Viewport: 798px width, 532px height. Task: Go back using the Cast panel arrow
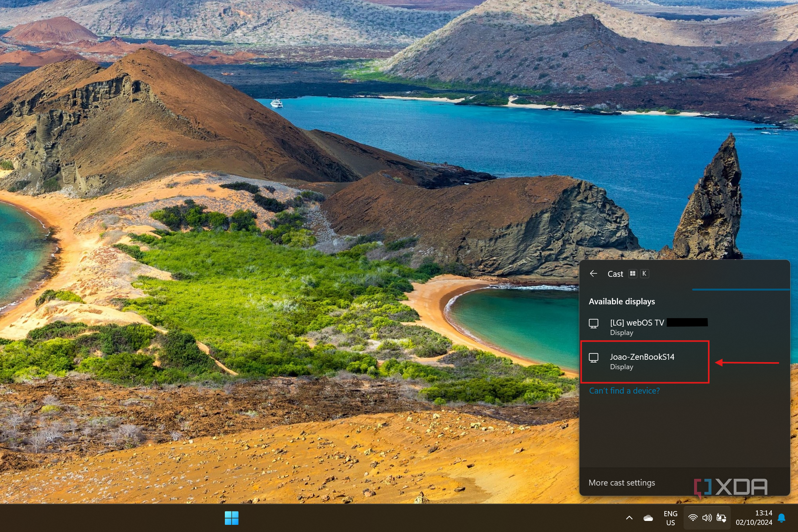coord(593,274)
